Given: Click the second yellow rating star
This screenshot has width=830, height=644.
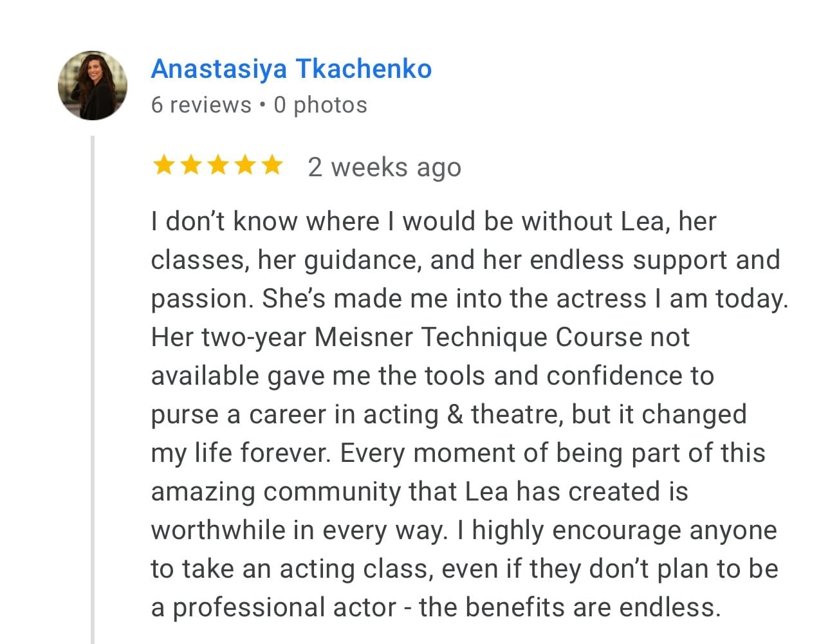Looking at the screenshot, I should (190, 166).
